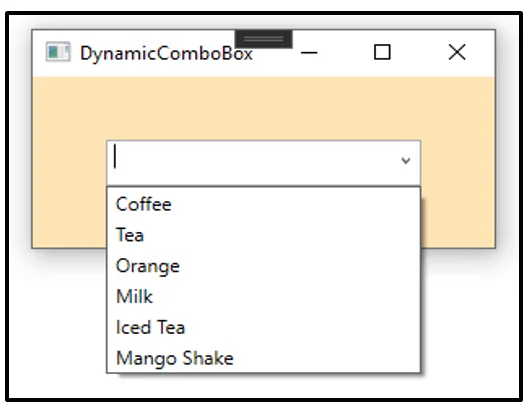Choose Iced Tea from the list

click(264, 328)
